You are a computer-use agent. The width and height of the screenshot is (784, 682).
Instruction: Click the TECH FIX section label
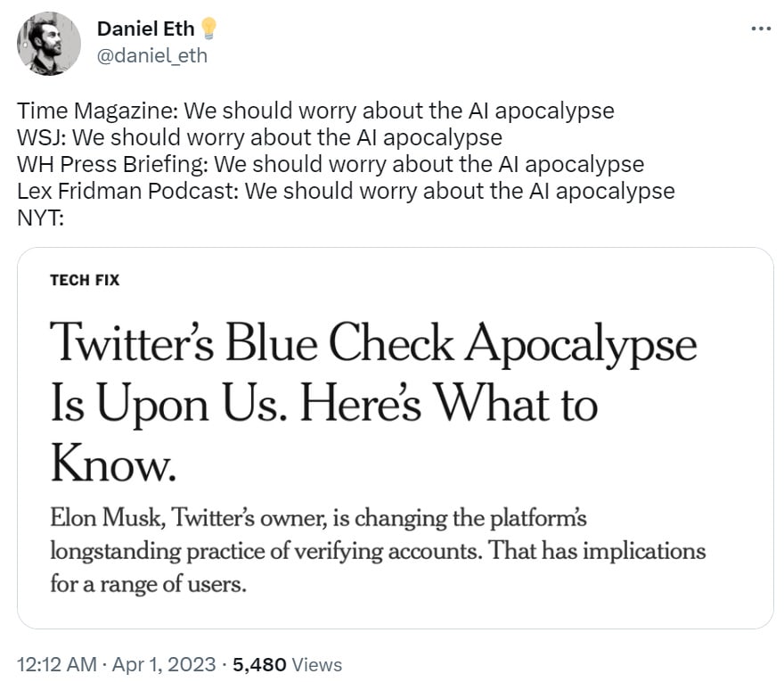pos(85,280)
